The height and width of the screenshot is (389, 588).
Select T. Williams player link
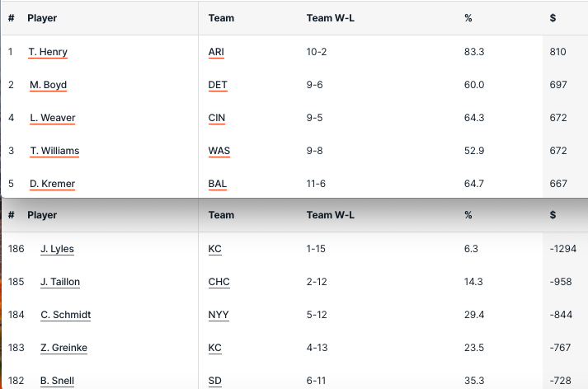54,151
